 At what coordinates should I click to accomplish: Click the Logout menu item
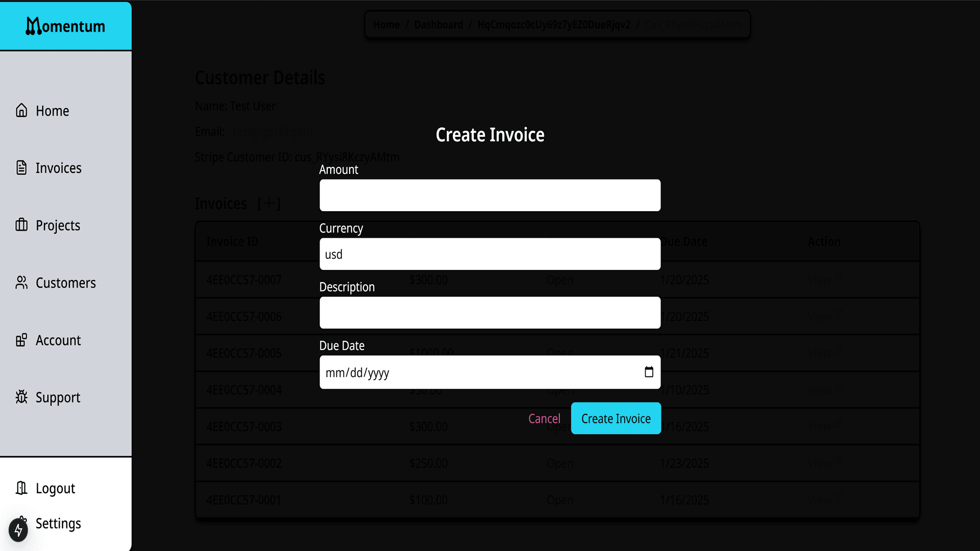click(55, 487)
